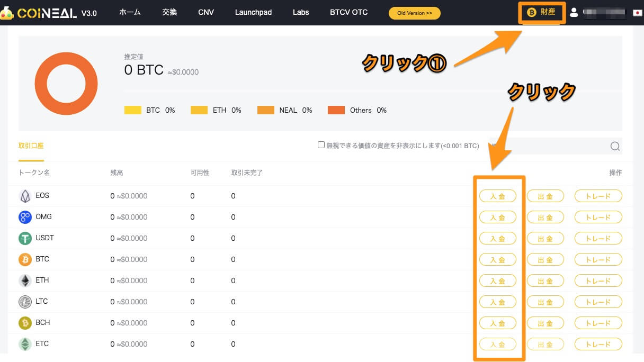Screen dimensions: 644x362
Task: Click the ETC coin icon
Action: (25, 344)
